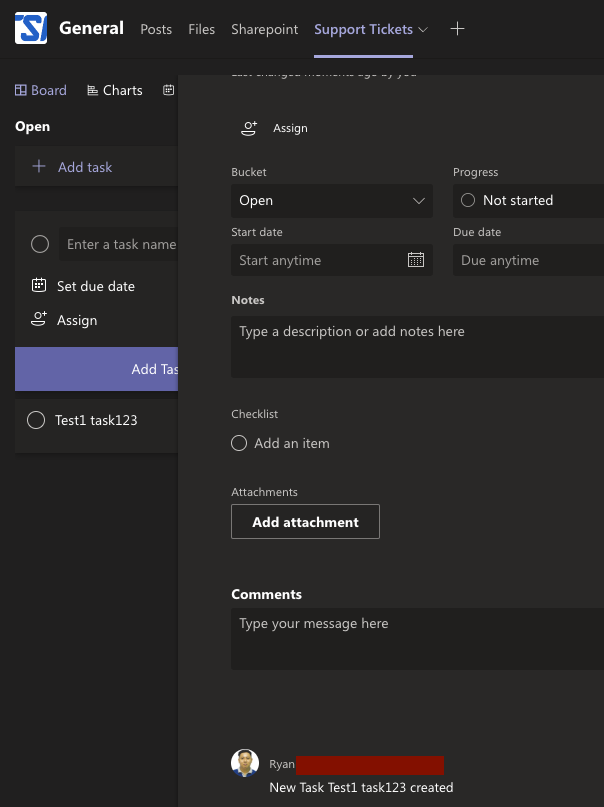Click the Assign person icon in details

pos(249,128)
